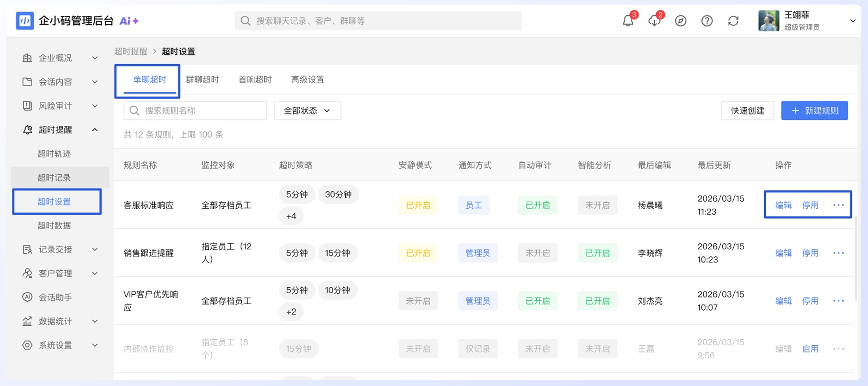868x386 pixels.
Task: Focus the global chat search box
Action: [x=378, y=21]
